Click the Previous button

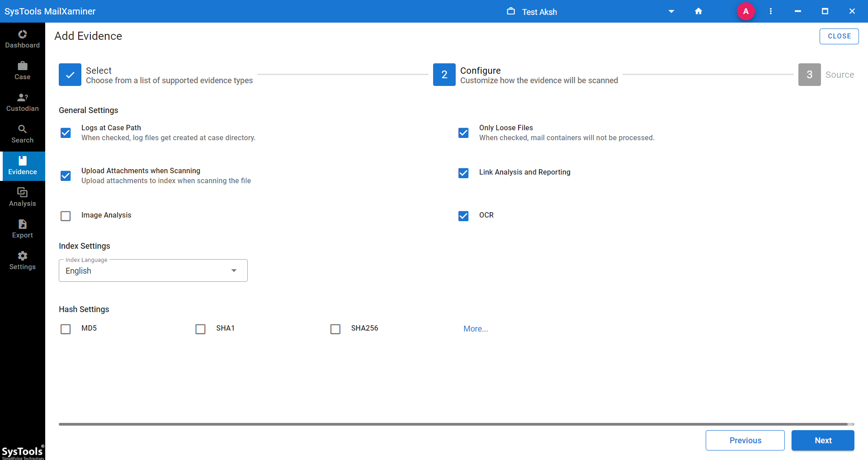[x=745, y=440]
